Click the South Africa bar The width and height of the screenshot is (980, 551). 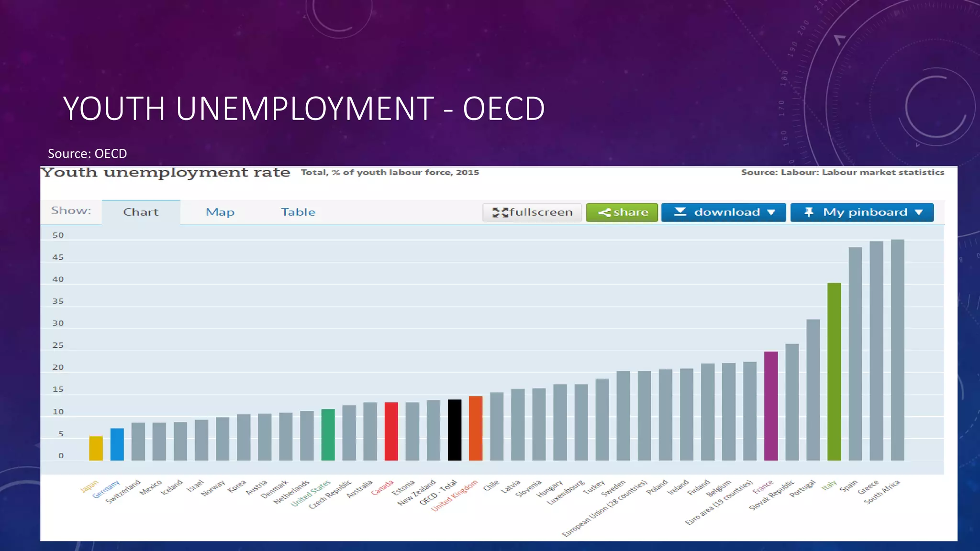tap(898, 350)
